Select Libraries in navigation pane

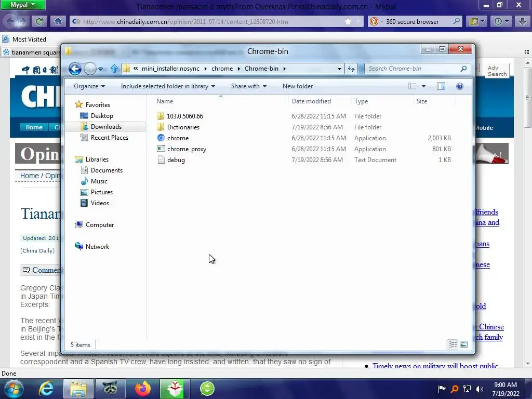point(97,159)
